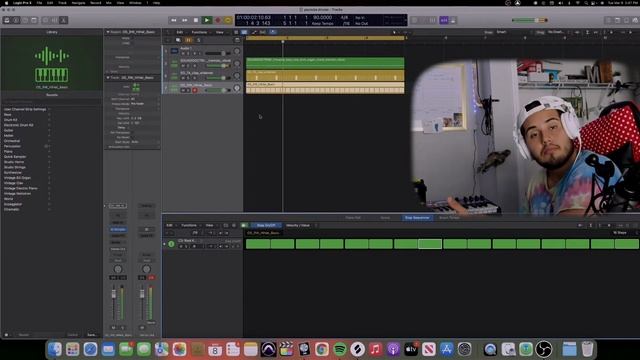Image resolution: width=640 pixels, height=360 pixels.
Task: Open the tracks area Functions menu
Action: click(199, 32)
